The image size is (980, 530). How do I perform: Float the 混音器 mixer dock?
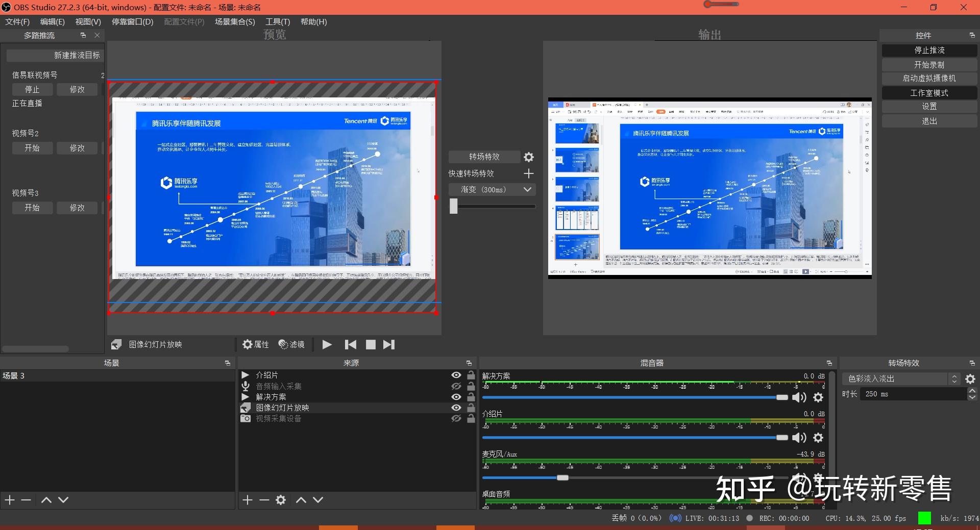pos(829,363)
